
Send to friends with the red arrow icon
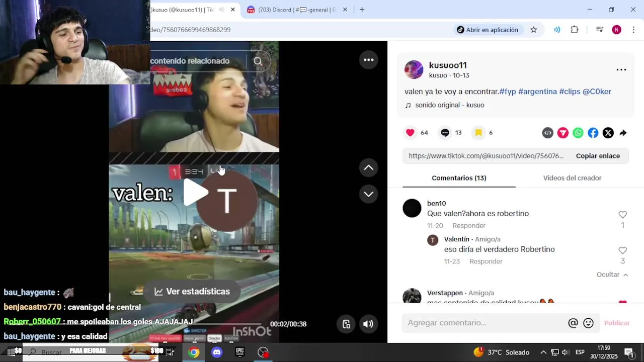click(563, 133)
